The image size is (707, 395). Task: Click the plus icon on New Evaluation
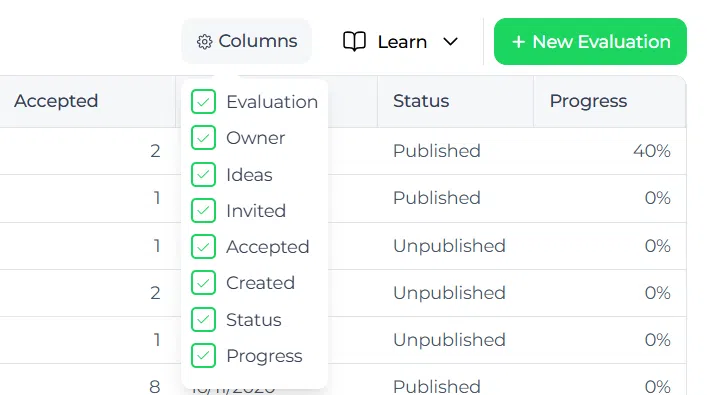pyautogui.click(x=519, y=42)
